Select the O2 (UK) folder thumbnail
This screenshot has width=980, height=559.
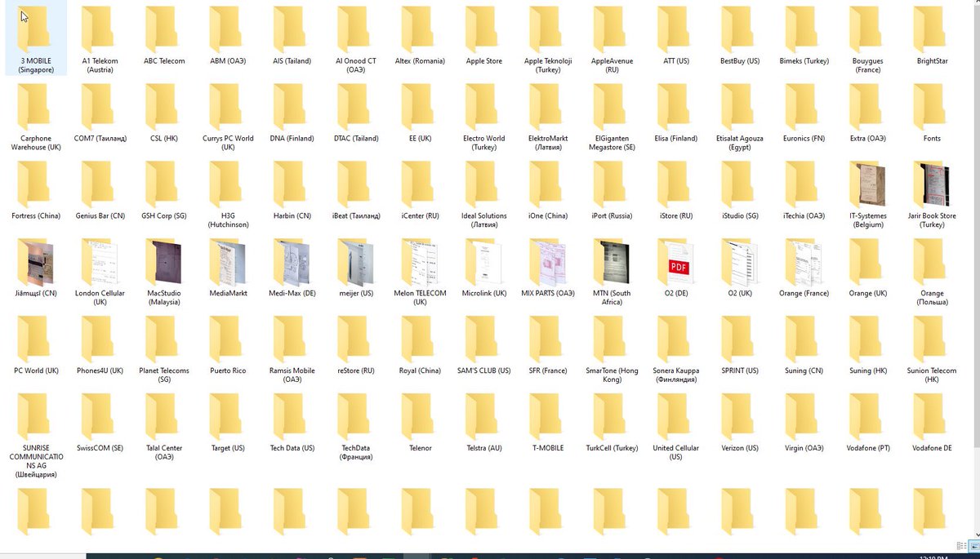tap(740, 262)
